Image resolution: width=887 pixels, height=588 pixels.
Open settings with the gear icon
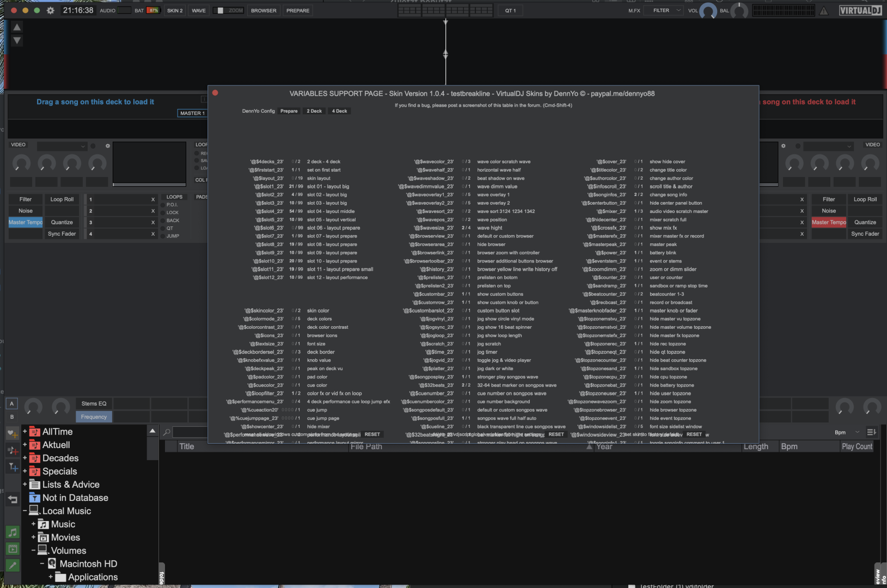pyautogui.click(x=51, y=10)
